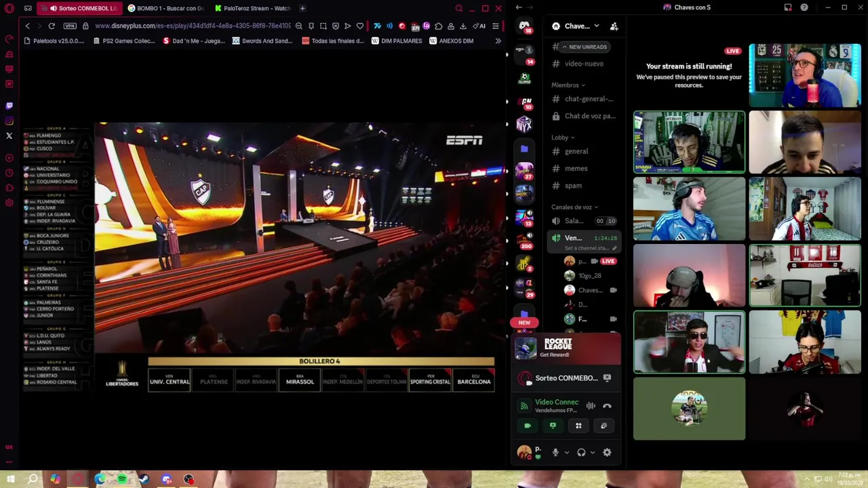Image resolution: width=868 pixels, height=488 pixels.
Task: Switch to BOMBO 1 Google search tab
Action: coord(166,8)
